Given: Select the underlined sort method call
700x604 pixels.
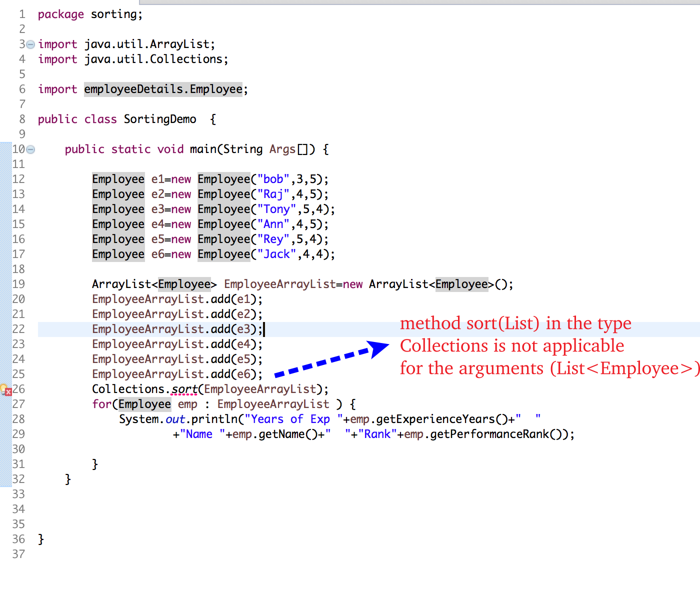Looking at the screenshot, I should point(184,388).
